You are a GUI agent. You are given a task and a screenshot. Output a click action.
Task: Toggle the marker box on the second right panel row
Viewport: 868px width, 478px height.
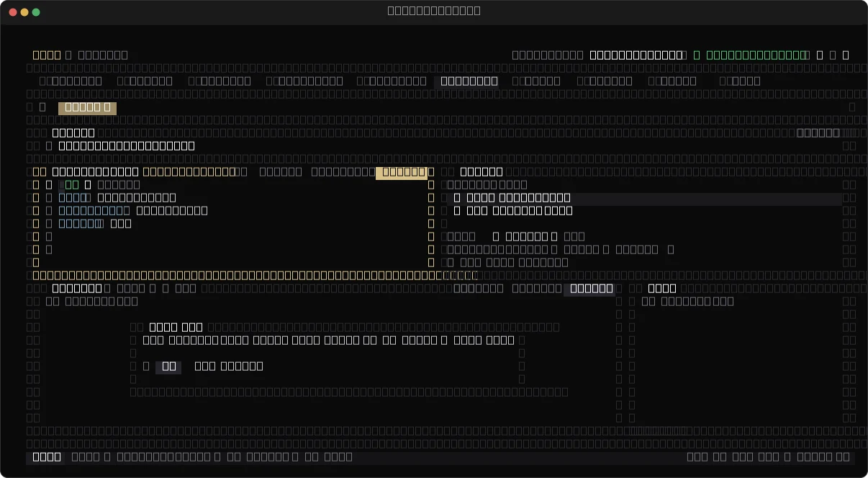coord(457,211)
